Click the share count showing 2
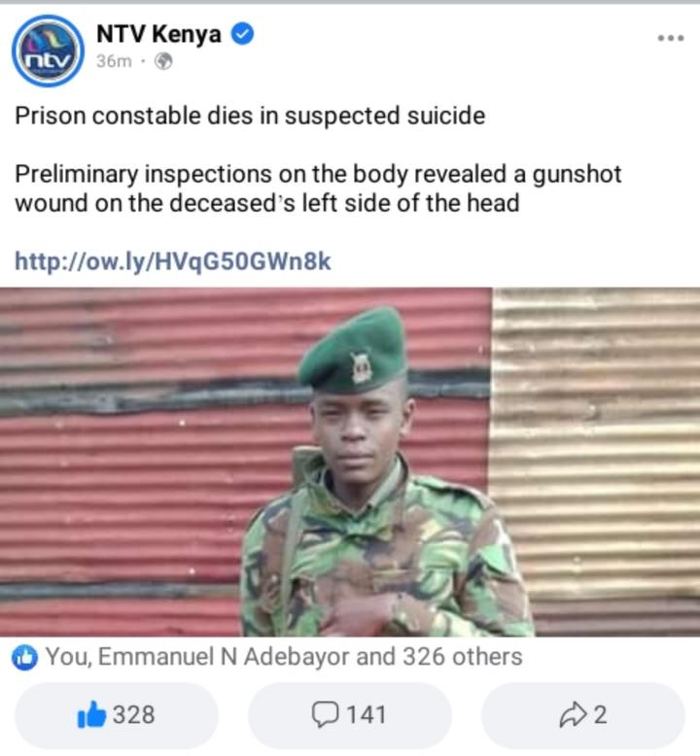Image resolution: width=700 pixels, height=756 pixels. coord(600,714)
